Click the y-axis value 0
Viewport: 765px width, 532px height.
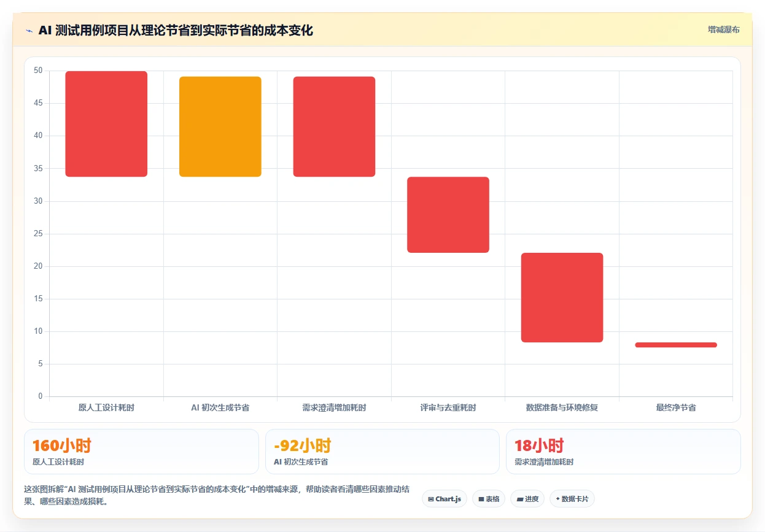(x=41, y=396)
